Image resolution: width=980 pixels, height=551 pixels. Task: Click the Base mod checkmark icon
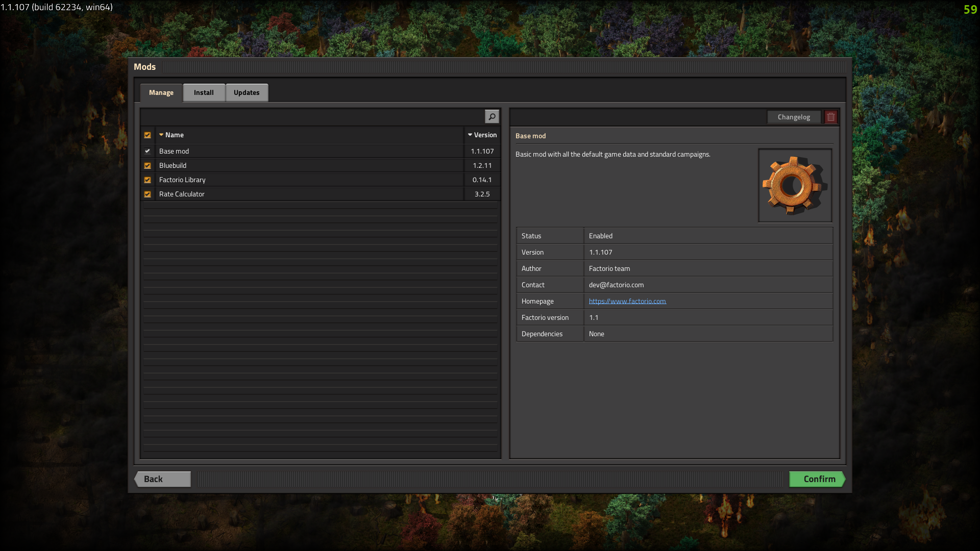(148, 151)
